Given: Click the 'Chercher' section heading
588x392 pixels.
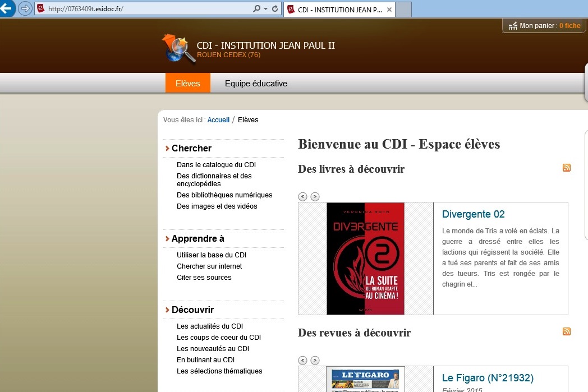Looking at the screenshot, I should click(192, 149).
